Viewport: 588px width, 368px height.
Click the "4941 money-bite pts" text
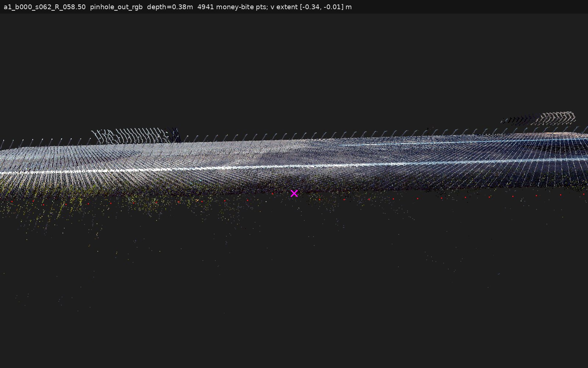click(x=232, y=7)
